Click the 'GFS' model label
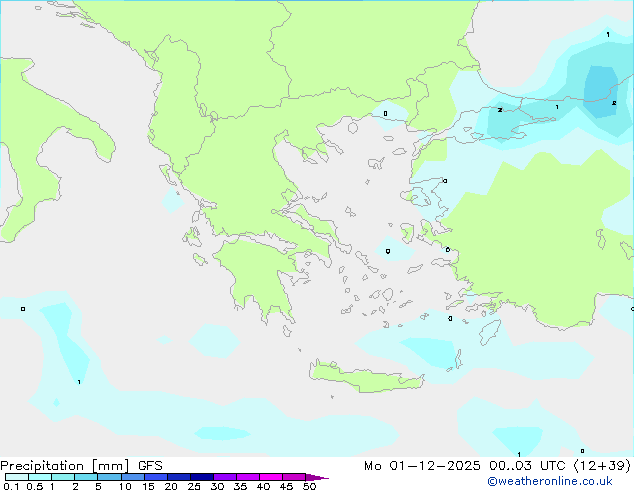 150,466
